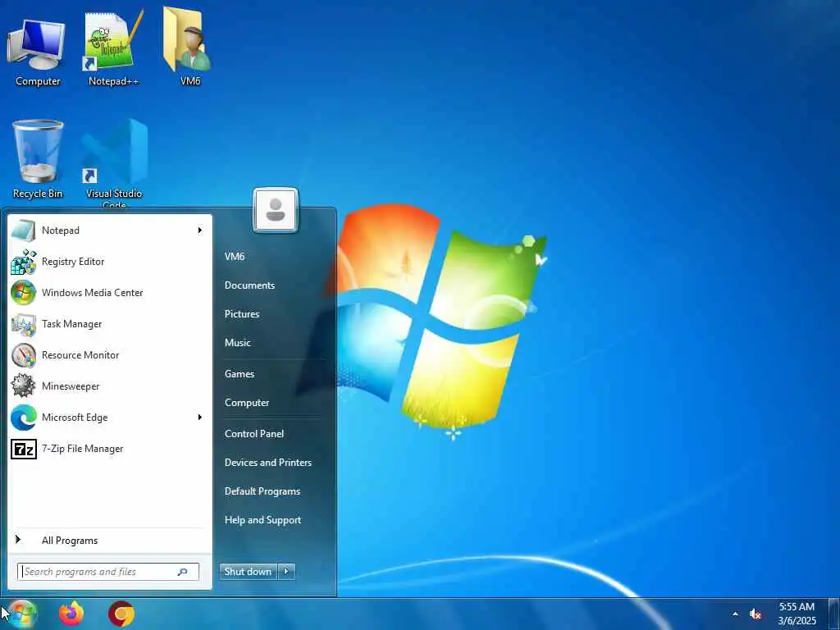840x630 pixels.
Task: Show hidden tray icons arrow
Action: click(x=735, y=614)
